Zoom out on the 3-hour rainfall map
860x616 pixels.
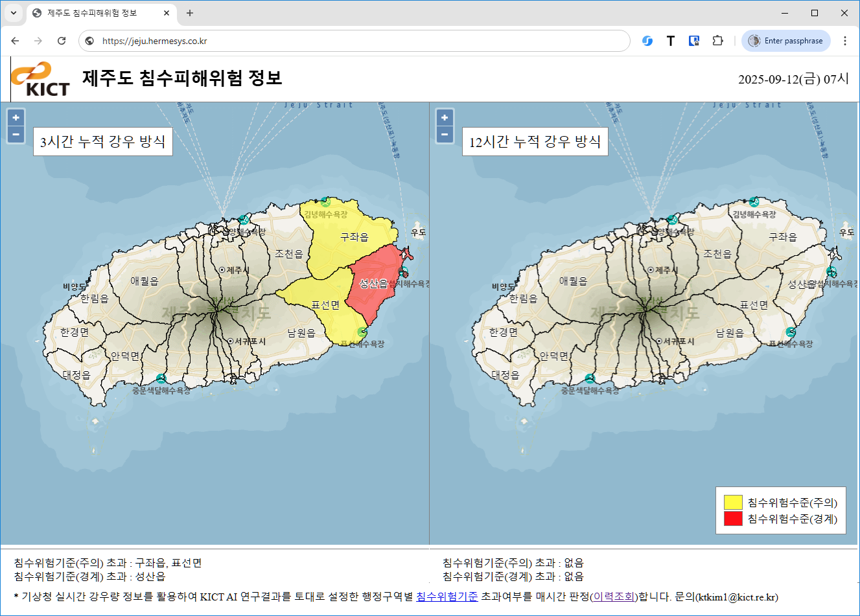[16, 134]
